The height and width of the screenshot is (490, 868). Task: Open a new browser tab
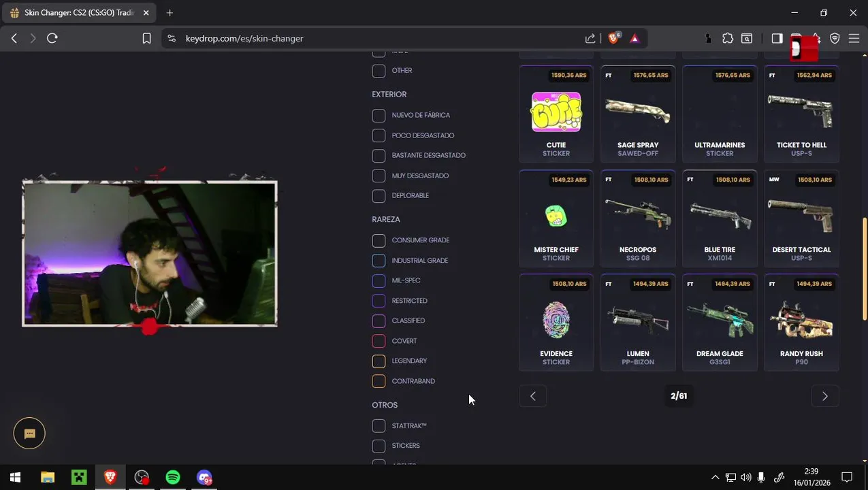[170, 13]
